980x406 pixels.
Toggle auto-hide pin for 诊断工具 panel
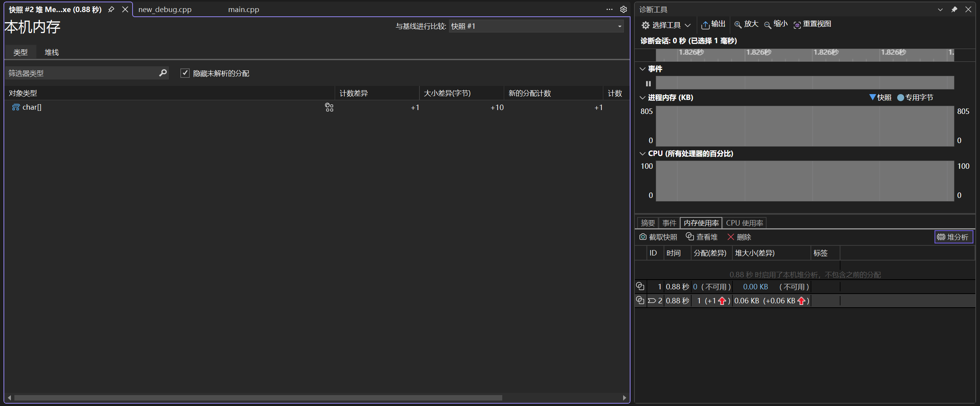click(954, 9)
